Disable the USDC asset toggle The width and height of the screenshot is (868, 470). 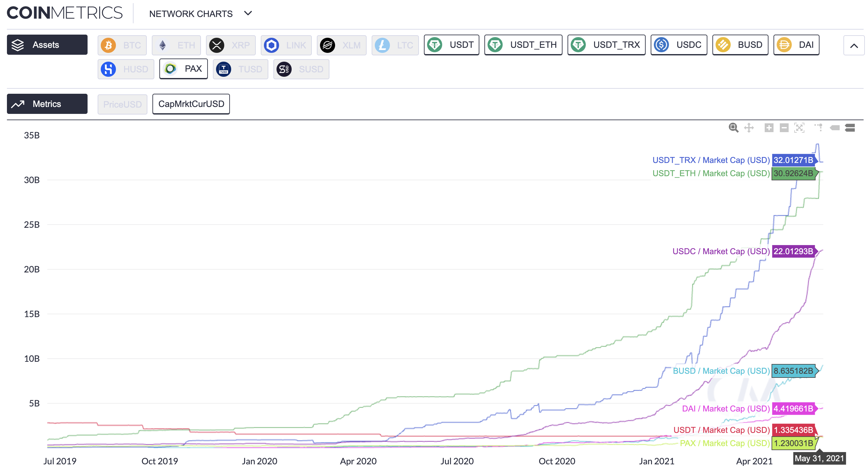(x=679, y=45)
